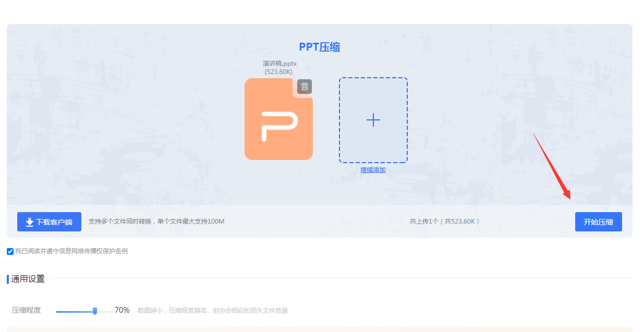Screen dimensions: 644x332
Task: Delete the uploaded 演讲稿.pptx file with the trash icon
Action: 305,87
